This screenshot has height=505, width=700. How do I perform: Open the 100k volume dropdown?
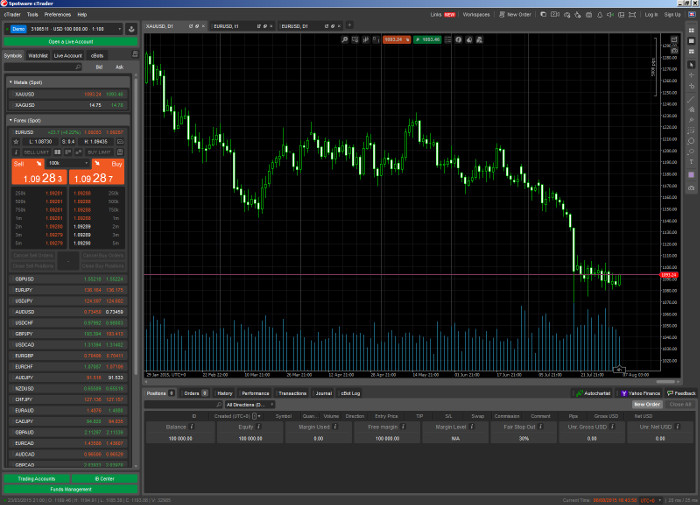point(66,162)
